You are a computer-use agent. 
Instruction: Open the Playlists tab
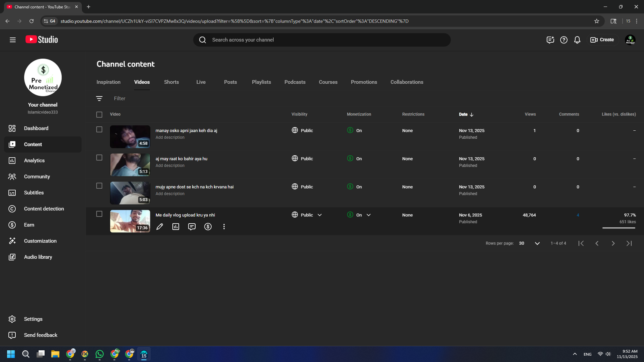tap(261, 82)
